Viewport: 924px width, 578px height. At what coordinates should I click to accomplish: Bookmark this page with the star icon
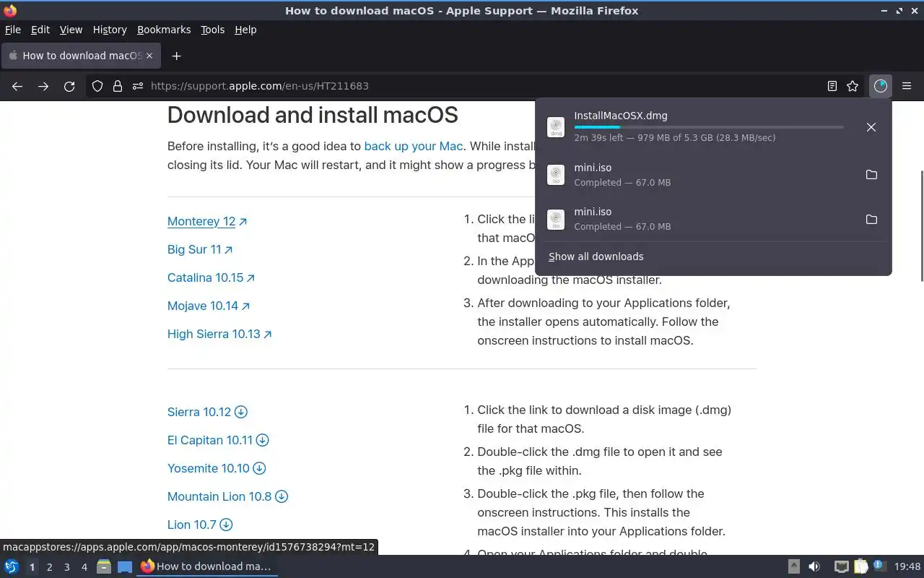click(853, 86)
